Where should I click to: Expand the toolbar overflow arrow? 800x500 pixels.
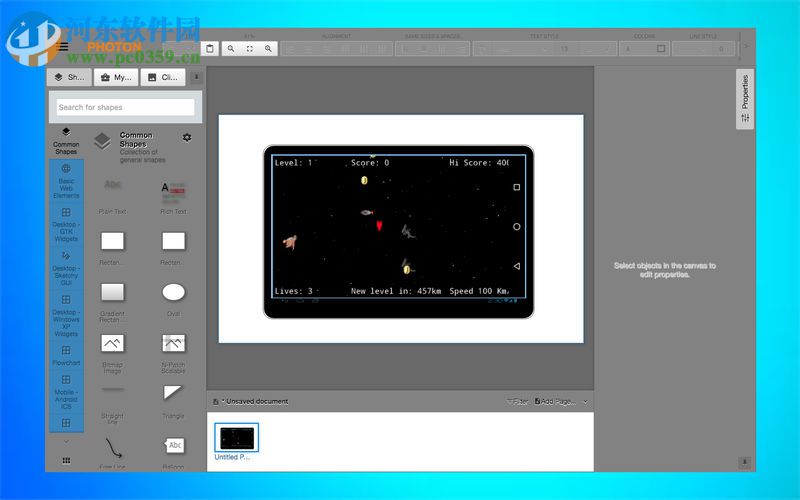pos(746,46)
